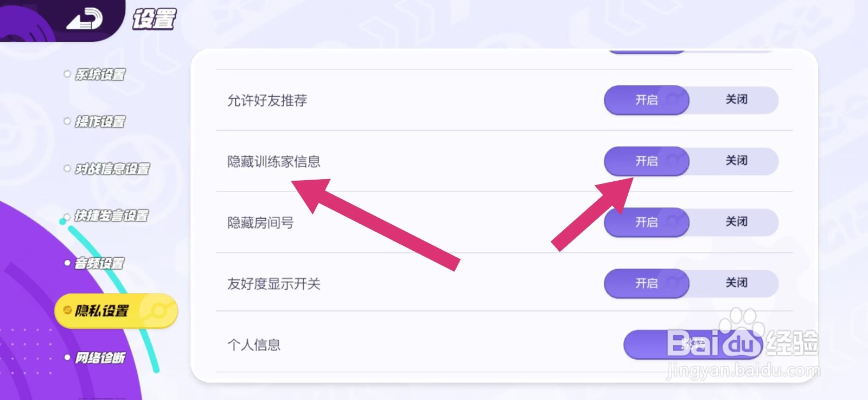Screen dimensions: 868x400
Task: Go to the 音频设置 tab
Action: click(99, 263)
